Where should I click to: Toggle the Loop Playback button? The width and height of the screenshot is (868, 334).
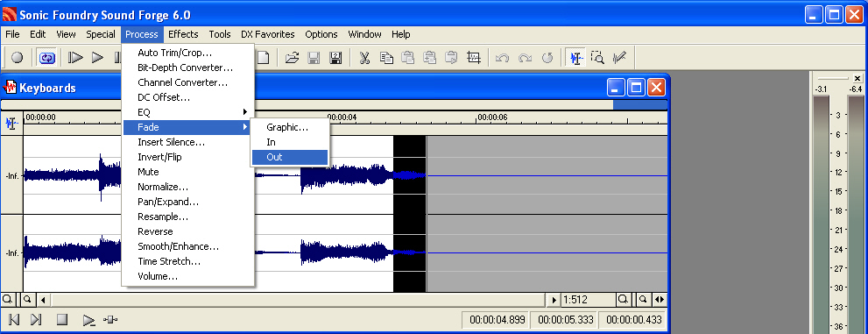coord(47,58)
